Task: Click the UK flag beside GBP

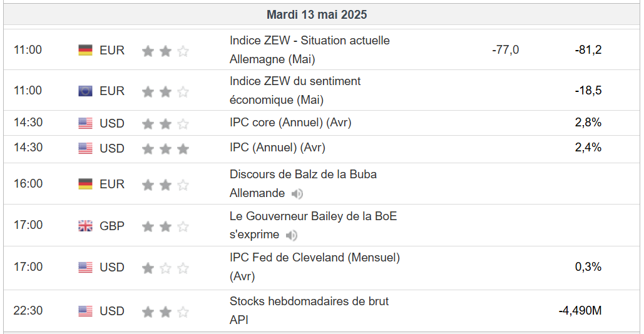Action: tap(85, 226)
